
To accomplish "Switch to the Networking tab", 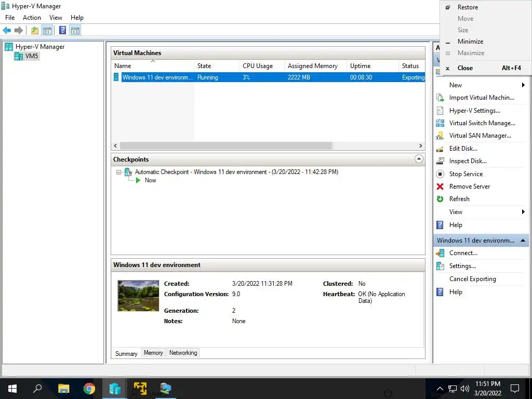I will (183, 353).
